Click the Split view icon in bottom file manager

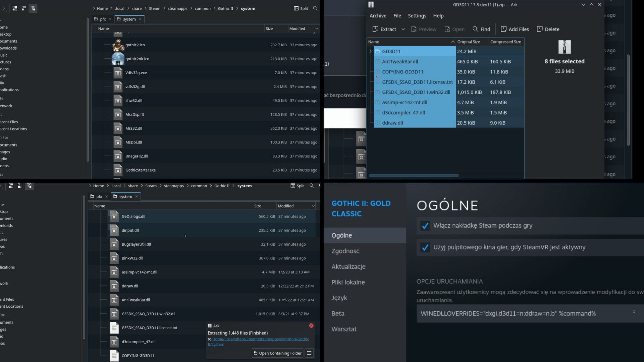[x=293, y=186]
